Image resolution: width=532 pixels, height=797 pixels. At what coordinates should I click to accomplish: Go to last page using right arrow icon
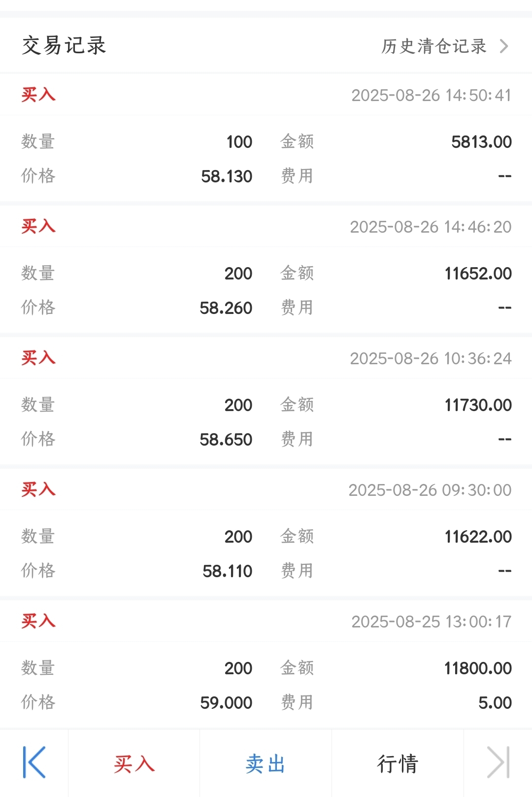pos(498,762)
